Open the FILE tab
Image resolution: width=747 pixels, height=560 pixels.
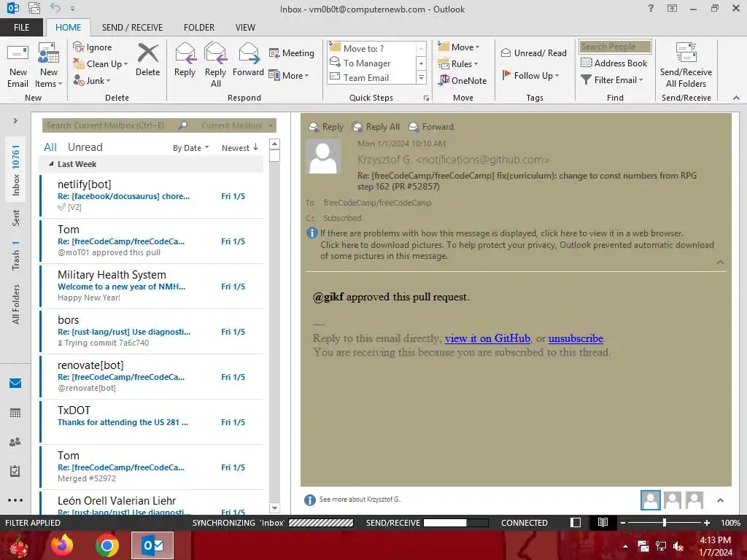pos(21,27)
